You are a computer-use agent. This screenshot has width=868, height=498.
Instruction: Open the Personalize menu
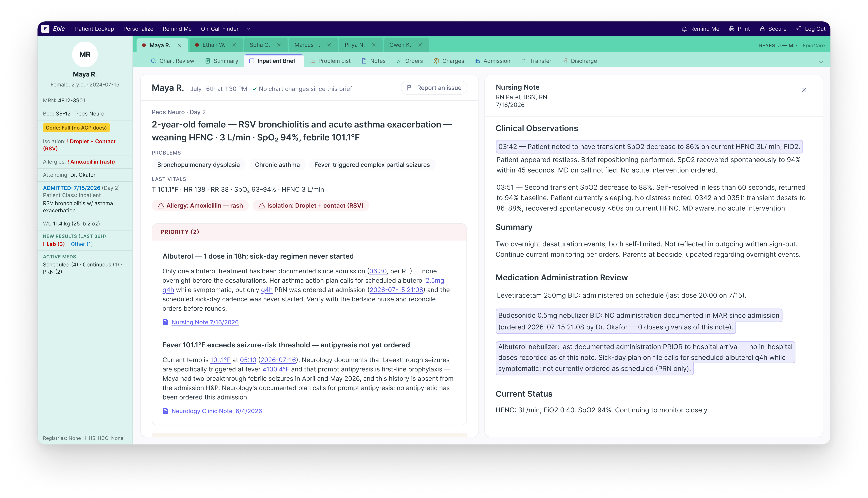(138, 29)
